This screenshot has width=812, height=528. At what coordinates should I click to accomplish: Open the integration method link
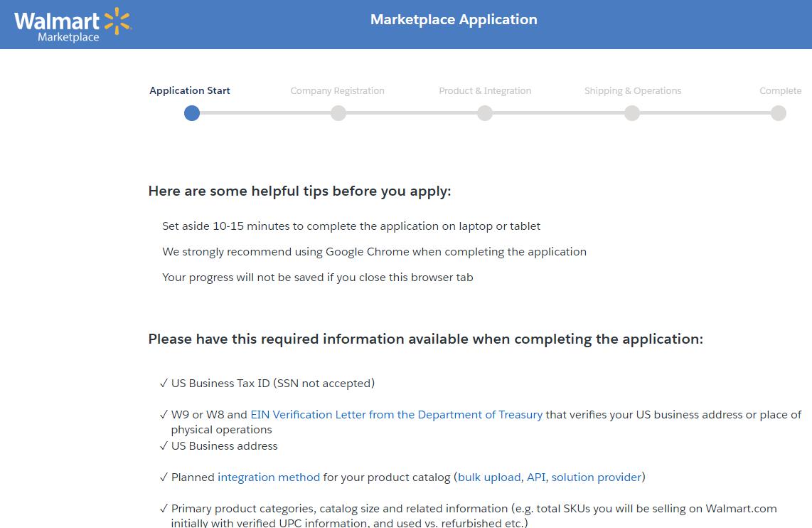pos(269,477)
